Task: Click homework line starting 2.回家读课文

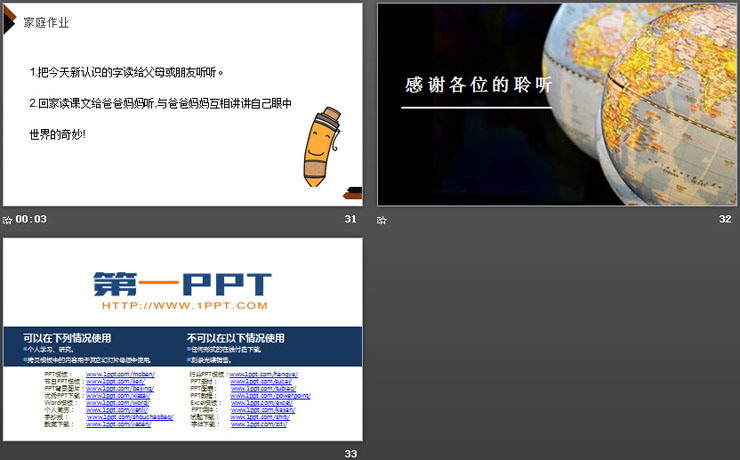Action: (160, 103)
